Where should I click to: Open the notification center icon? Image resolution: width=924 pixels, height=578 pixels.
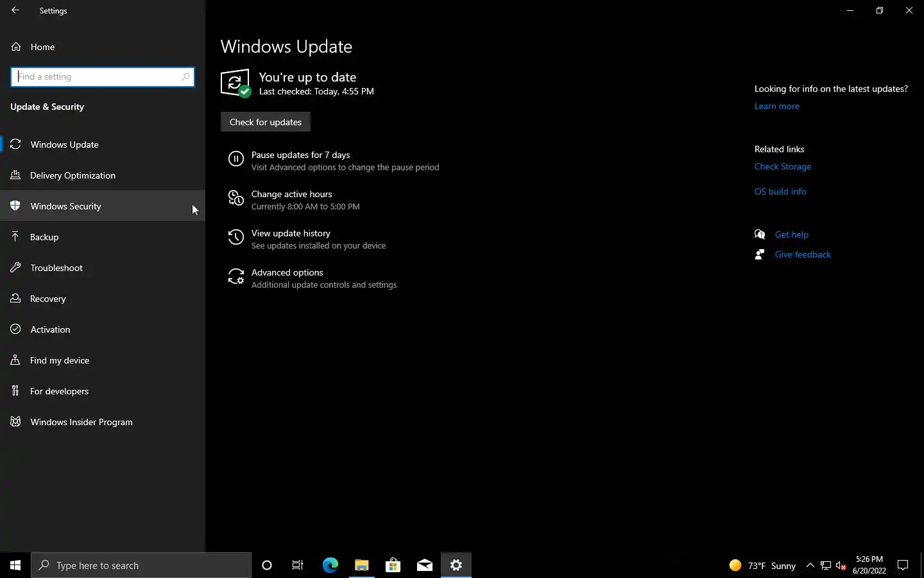903,565
